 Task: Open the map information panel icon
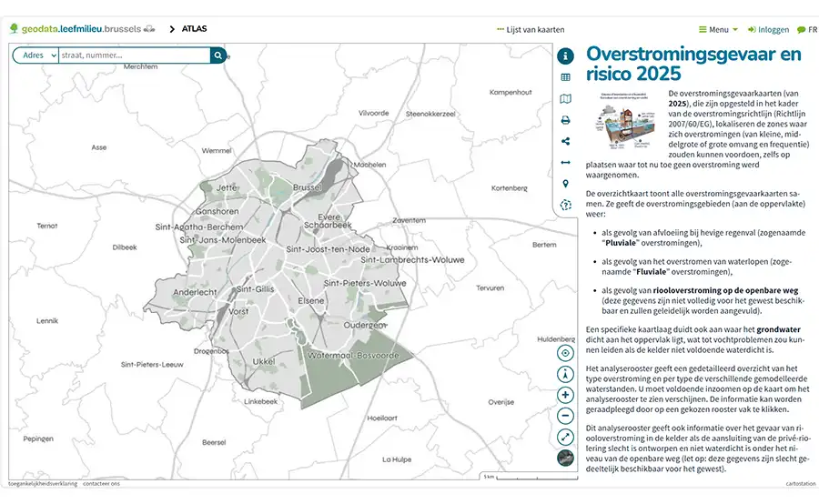[565, 55]
